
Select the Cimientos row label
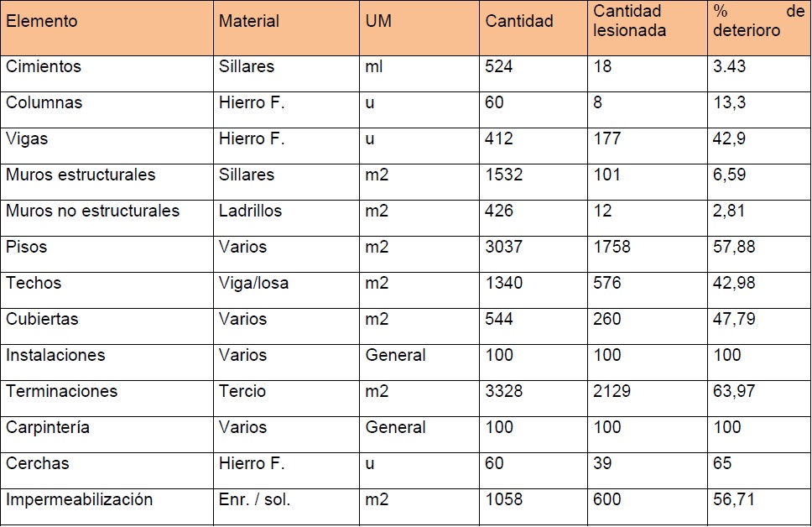point(44,66)
